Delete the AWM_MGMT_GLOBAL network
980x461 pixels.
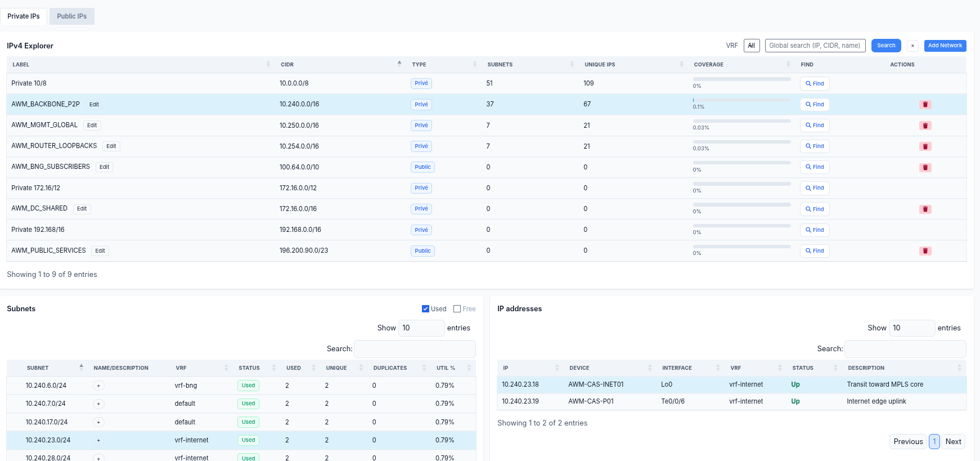point(925,126)
